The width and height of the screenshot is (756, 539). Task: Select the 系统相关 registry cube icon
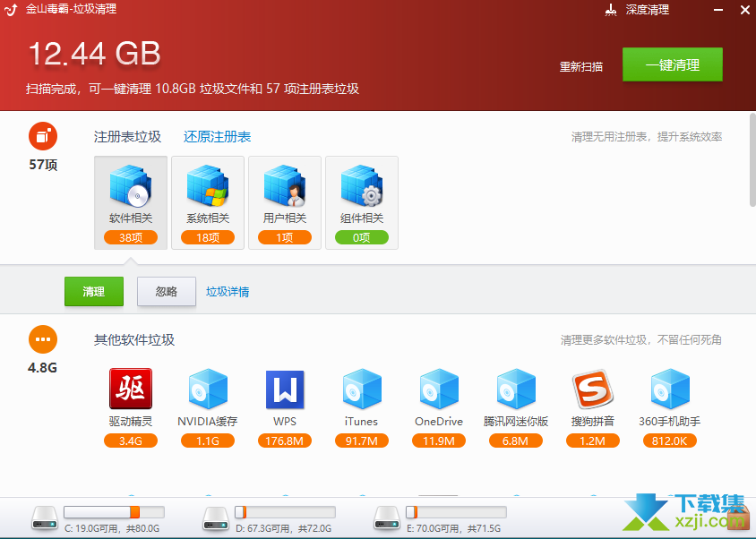tap(208, 185)
